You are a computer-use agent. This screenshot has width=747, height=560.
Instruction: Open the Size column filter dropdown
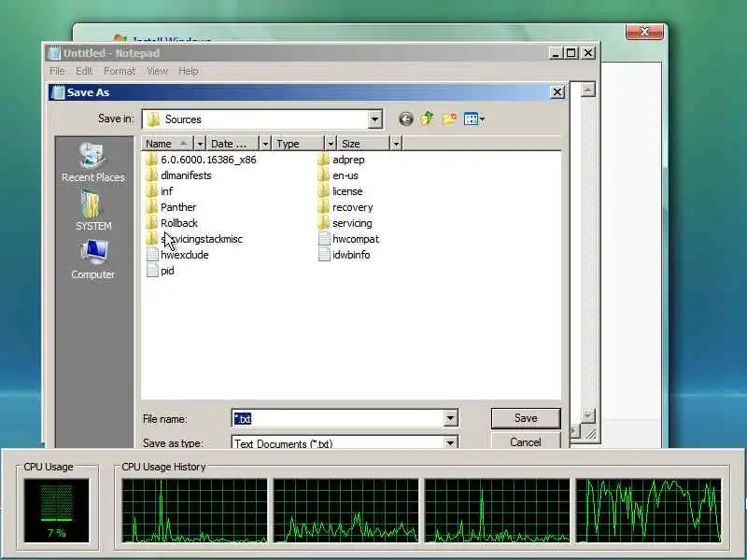tap(396, 144)
